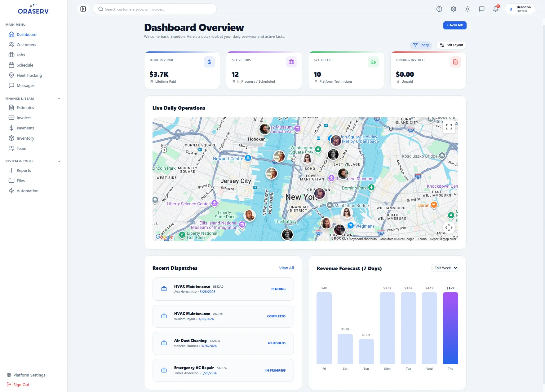
Task: Collapse the sidebar with the toggle icon
Action: pos(83,9)
